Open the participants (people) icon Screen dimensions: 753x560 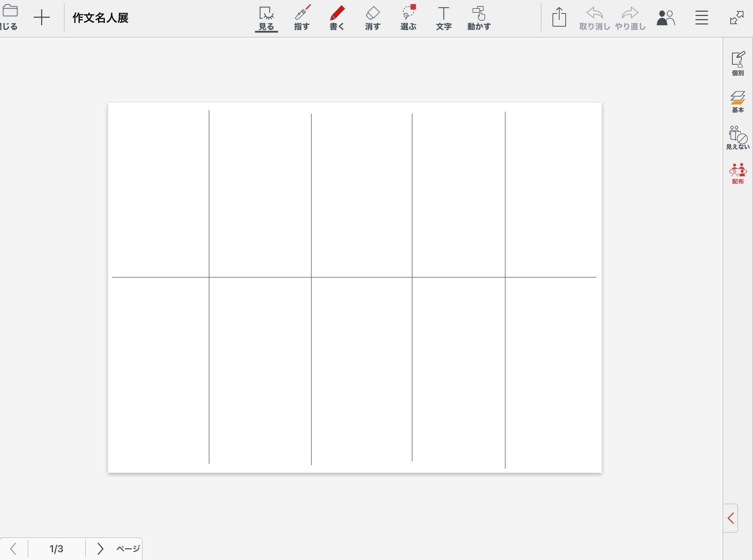665,18
